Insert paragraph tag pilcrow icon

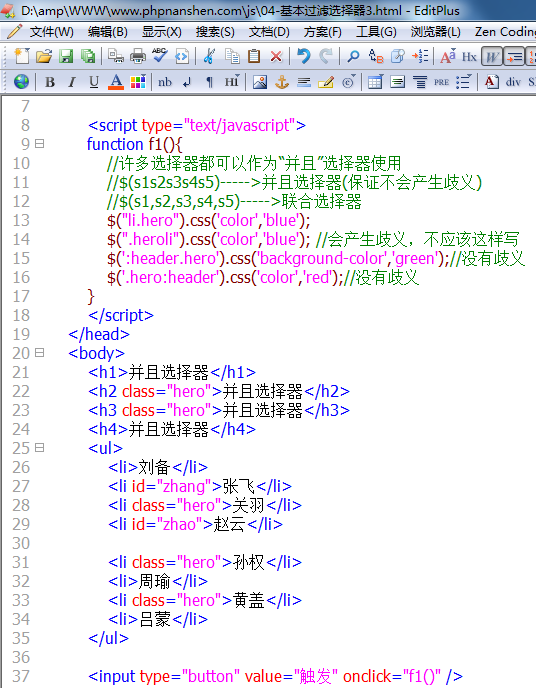tap(210, 82)
